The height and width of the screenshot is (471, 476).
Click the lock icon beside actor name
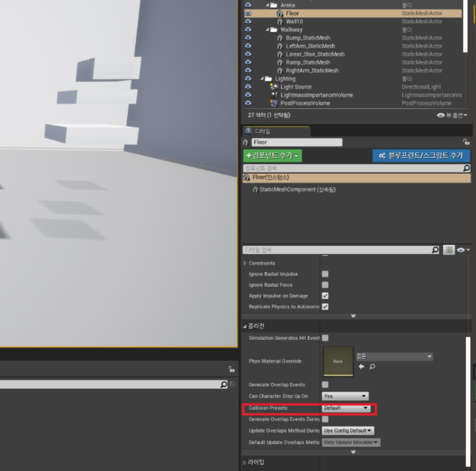[x=466, y=142]
